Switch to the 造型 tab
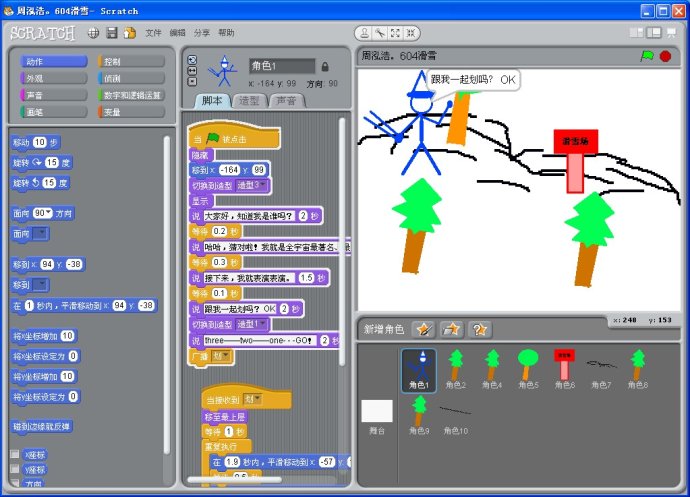This screenshot has height=497, width=690. [247, 101]
